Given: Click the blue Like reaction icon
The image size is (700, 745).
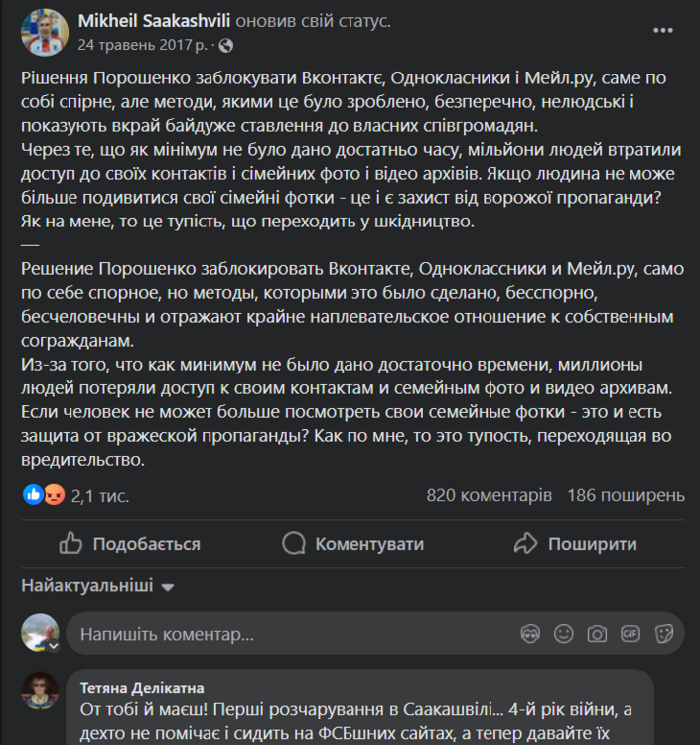Looking at the screenshot, I should click(x=34, y=494).
